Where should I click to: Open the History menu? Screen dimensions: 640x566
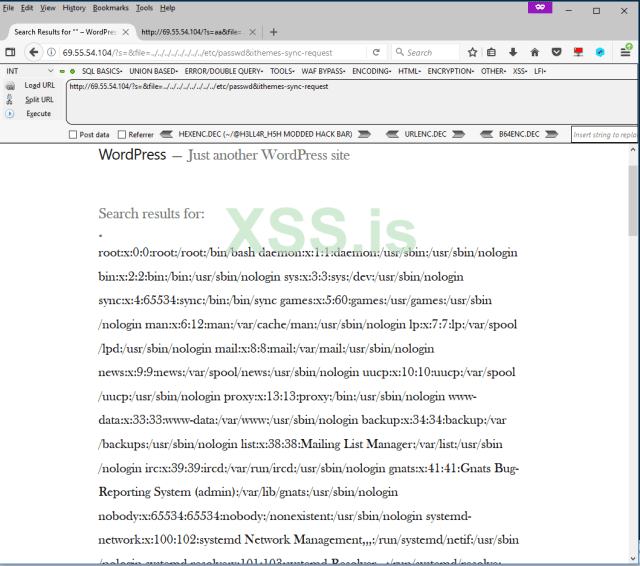coord(74,8)
